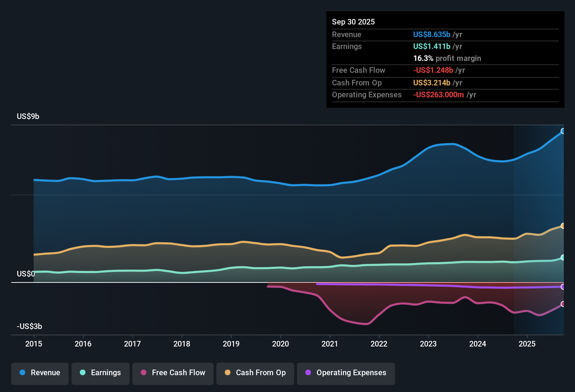This screenshot has width=575, height=392.
Task: Click the 2025 x-axis year label
Action: (x=527, y=344)
